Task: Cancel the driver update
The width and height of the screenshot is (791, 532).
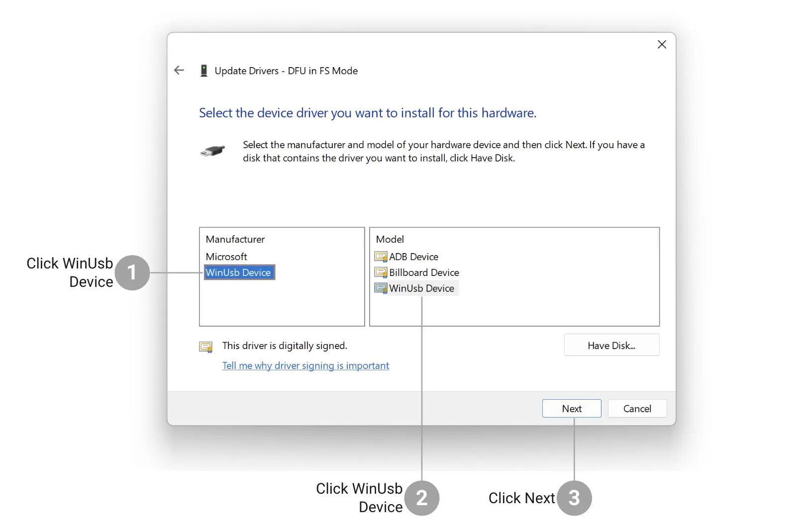Action: [x=637, y=409]
